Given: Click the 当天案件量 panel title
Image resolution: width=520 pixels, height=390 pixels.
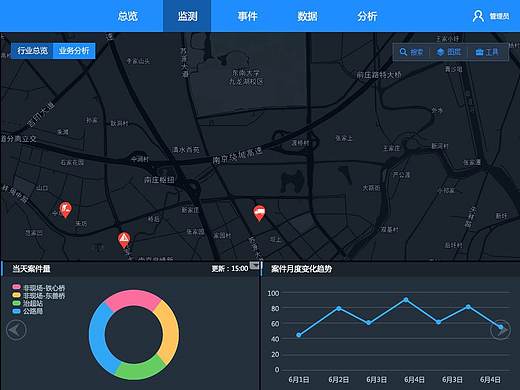Looking at the screenshot, I should coord(31,269).
